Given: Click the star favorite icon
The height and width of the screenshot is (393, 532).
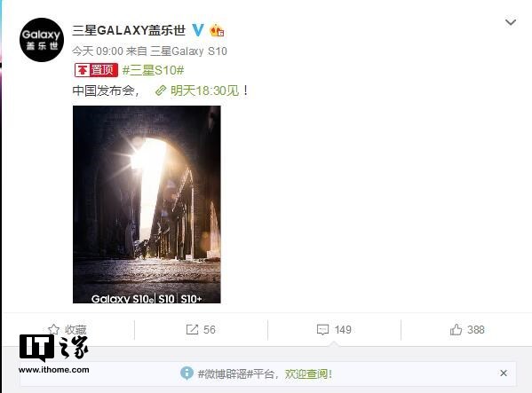Looking at the screenshot, I should (x=53, y=329).
